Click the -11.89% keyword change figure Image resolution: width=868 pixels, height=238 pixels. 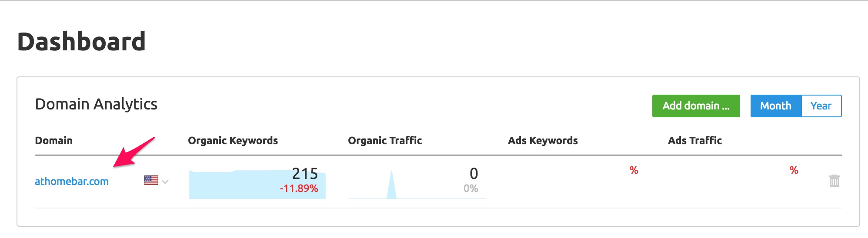[299, 188]
